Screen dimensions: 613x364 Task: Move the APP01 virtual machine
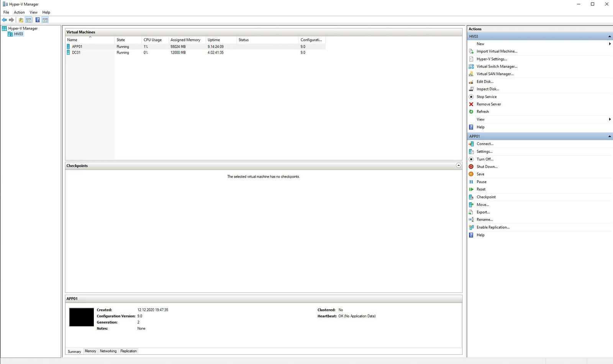[483, 205]
